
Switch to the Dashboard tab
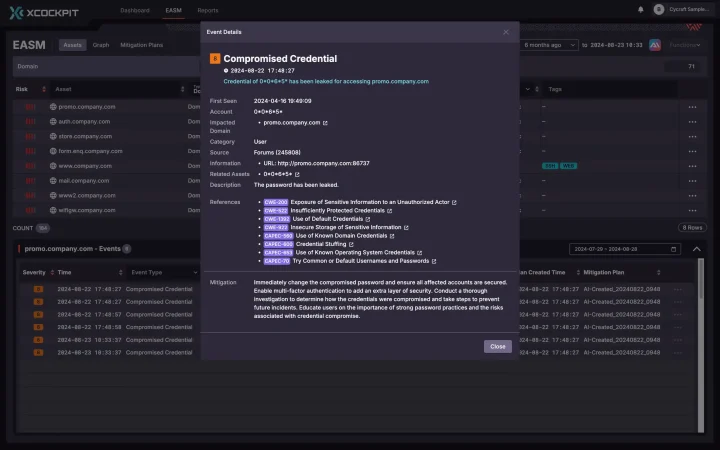point(135,10)
